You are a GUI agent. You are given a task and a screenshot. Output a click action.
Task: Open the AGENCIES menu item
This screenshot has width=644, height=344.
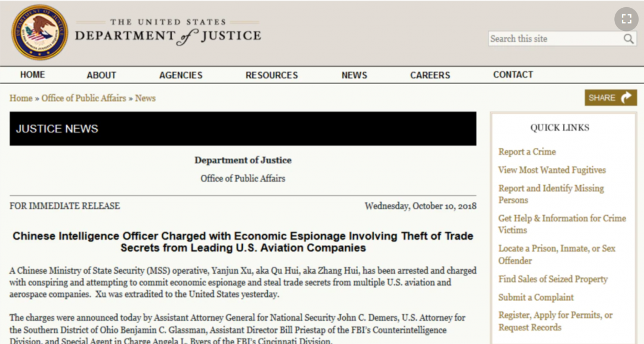181,75
